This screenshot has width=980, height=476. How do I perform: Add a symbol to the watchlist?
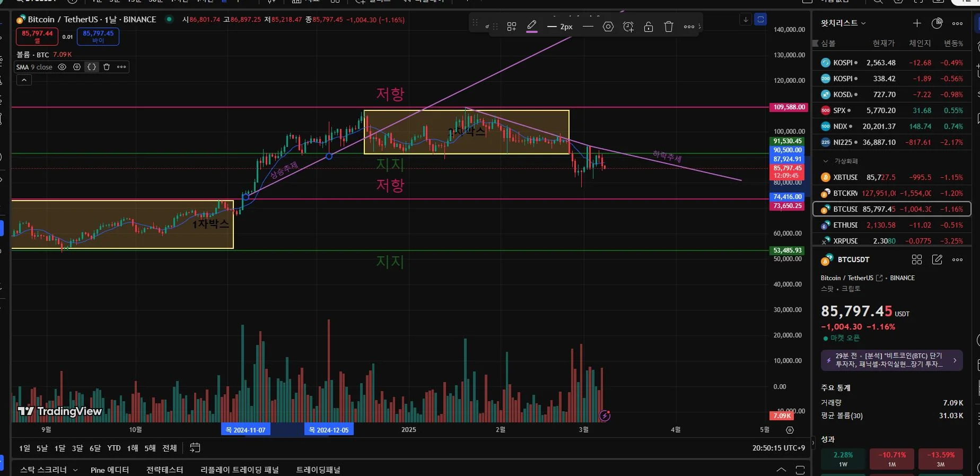click(917, 23)
